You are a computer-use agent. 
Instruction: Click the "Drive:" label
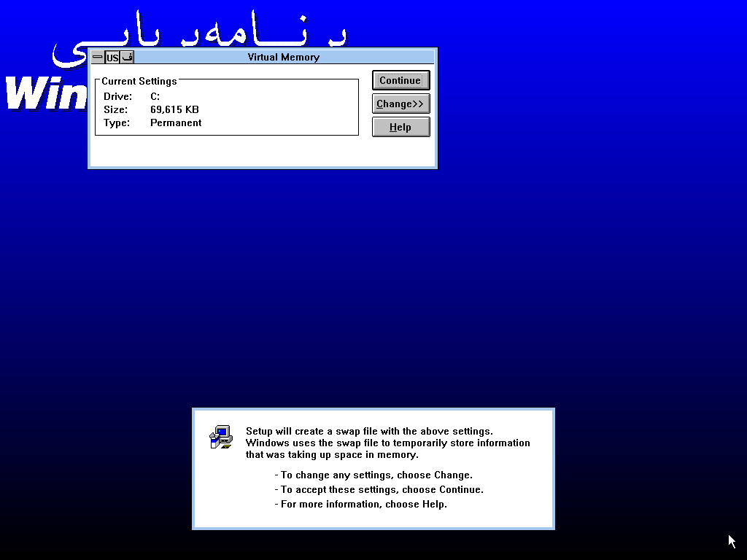click(x=117, y=96)
